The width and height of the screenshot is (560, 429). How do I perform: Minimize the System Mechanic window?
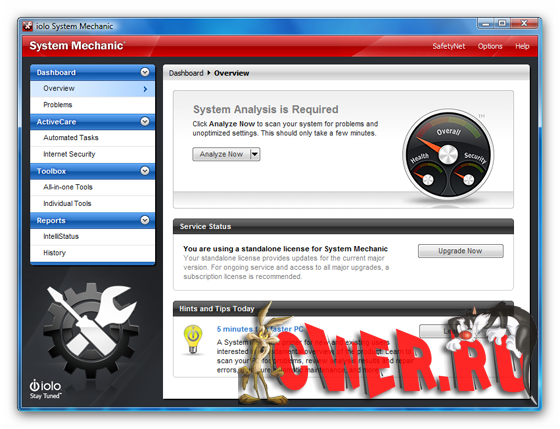486,24
